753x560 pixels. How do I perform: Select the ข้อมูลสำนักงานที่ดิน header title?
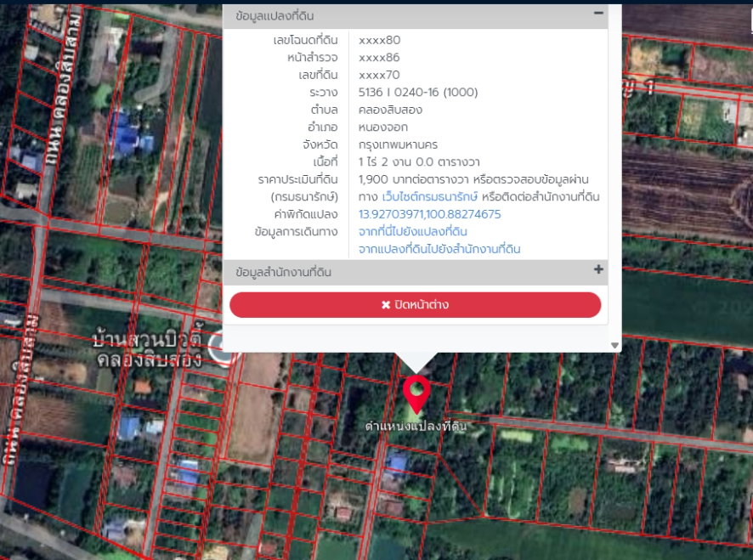coord(283,272)
